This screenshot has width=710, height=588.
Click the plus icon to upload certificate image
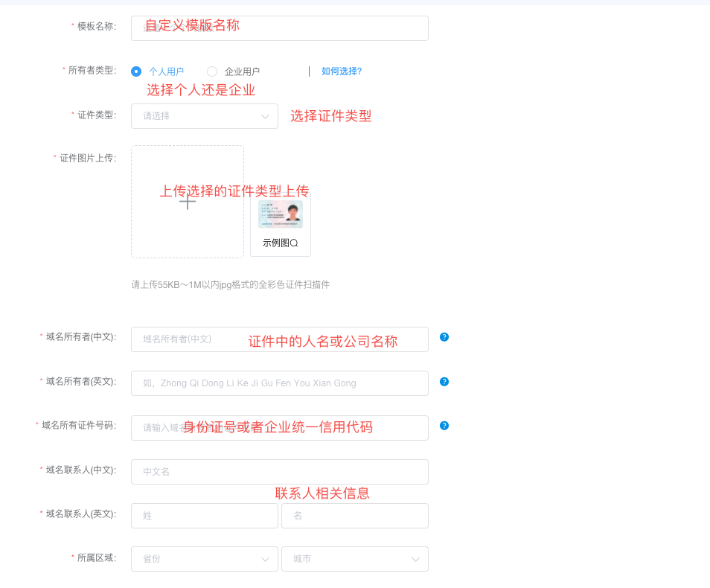click(x=188, y=202)
